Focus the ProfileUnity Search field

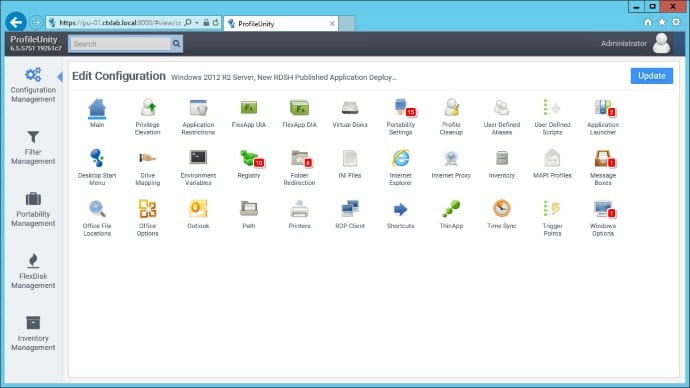[120, 44]
